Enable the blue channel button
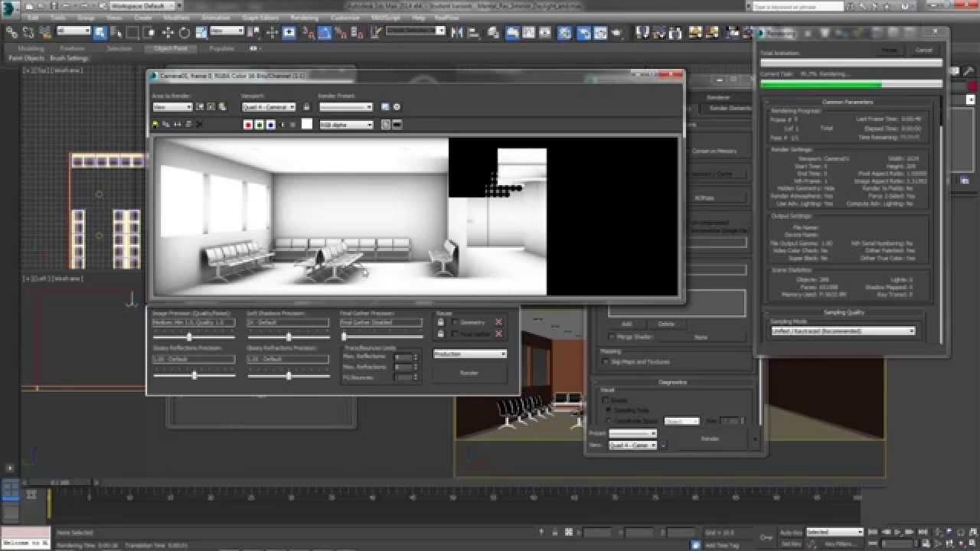Screen dimensions: 980x551 (270, 125)
